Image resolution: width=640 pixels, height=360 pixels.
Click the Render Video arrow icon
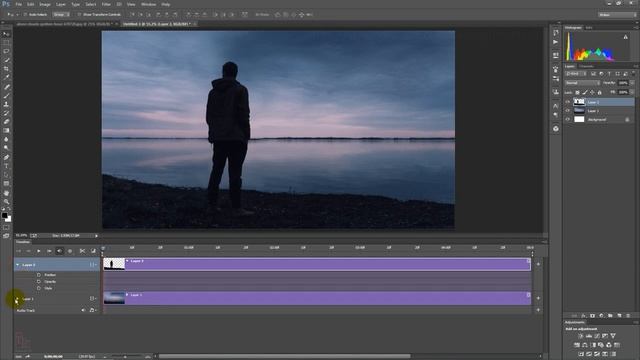pyautogui.click(x=28, y=356)
